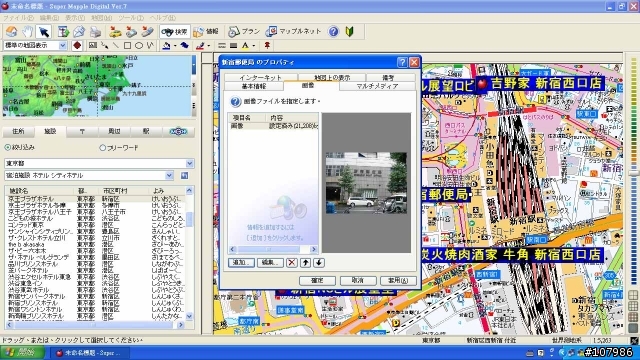The width and height of the screenshot is (640, 360).
Task: Click the fill bucket color icon
Action: pos(166,45)
